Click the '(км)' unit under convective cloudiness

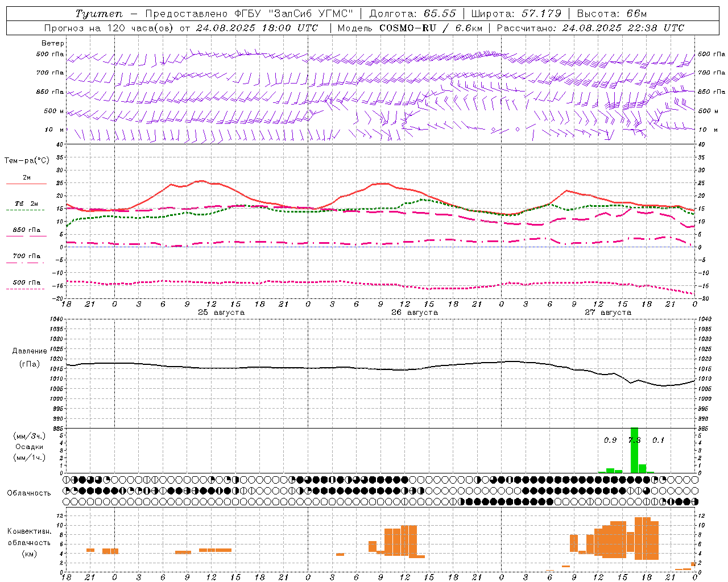click(29, 554)
